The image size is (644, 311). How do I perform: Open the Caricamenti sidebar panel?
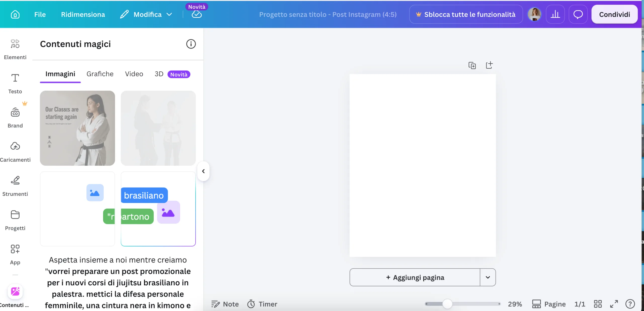coord(15,152)
